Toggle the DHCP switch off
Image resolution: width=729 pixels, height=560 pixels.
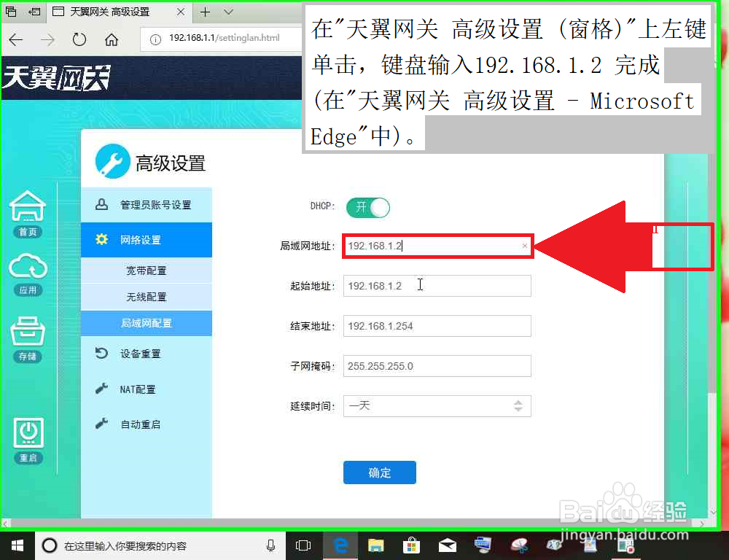pos(368,207)
